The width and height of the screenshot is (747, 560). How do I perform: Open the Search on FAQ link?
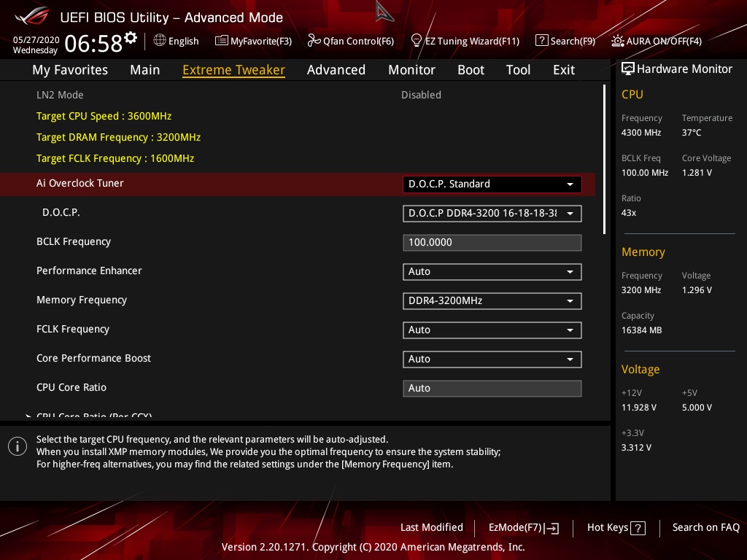[x=705, y=527]
